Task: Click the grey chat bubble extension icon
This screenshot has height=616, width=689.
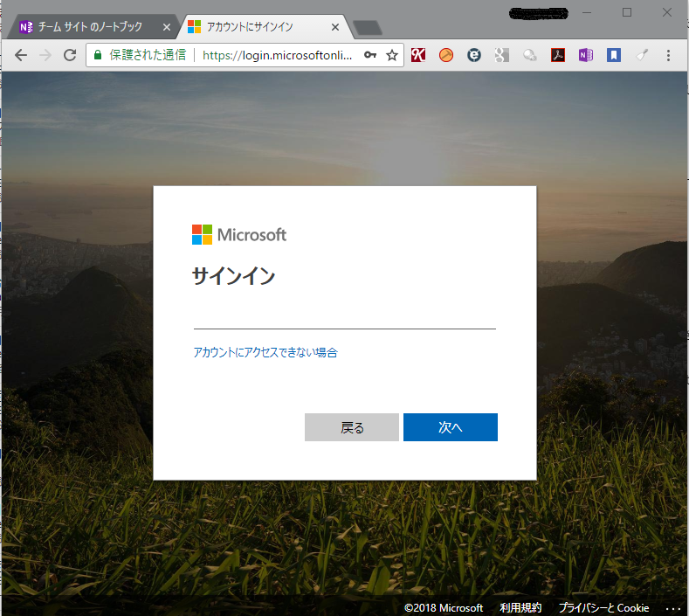Action: pos(529,55)
